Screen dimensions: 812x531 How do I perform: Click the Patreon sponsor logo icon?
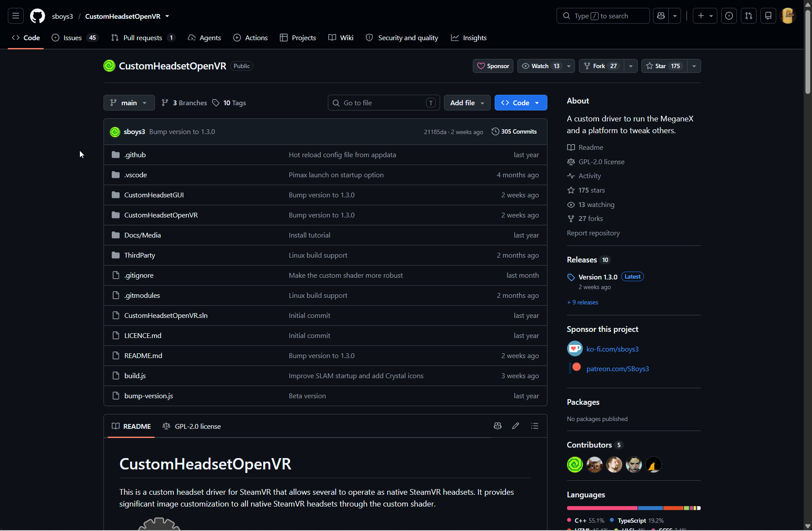[x=576, y=368]
